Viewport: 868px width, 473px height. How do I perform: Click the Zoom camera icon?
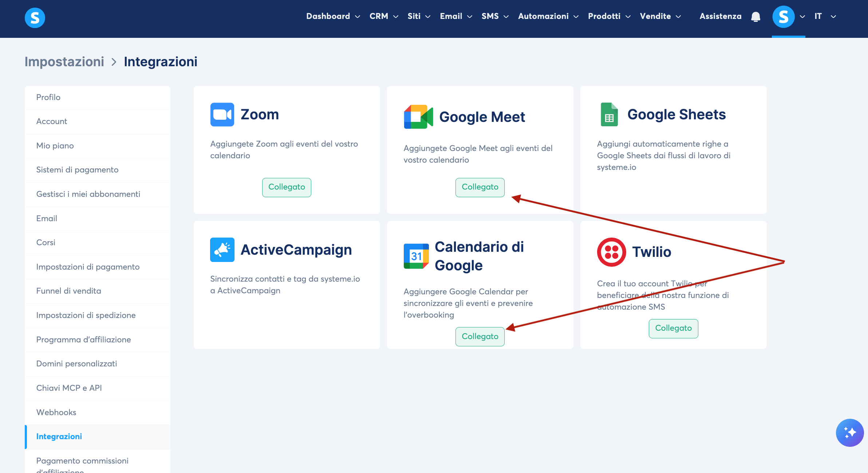tap(222, 115)
